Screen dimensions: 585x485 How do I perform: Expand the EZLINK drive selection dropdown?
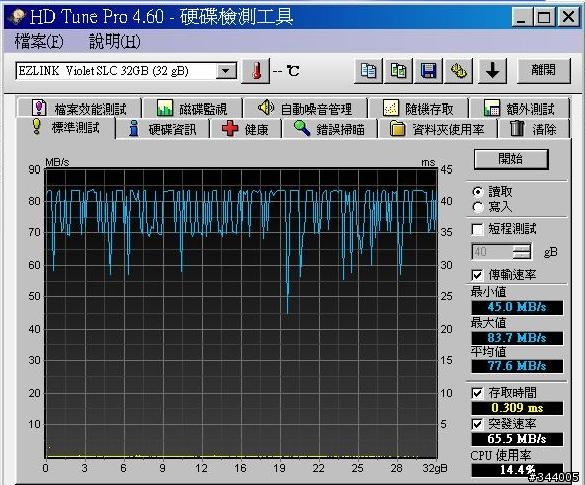pyautogui.click(x=226, y=71)
